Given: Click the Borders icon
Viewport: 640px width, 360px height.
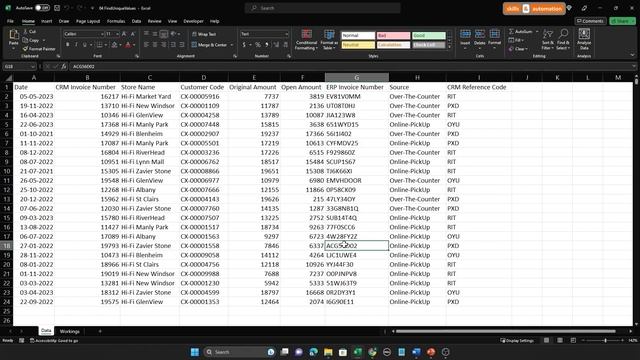Looking at the screenshot, I should pos(99,44).
